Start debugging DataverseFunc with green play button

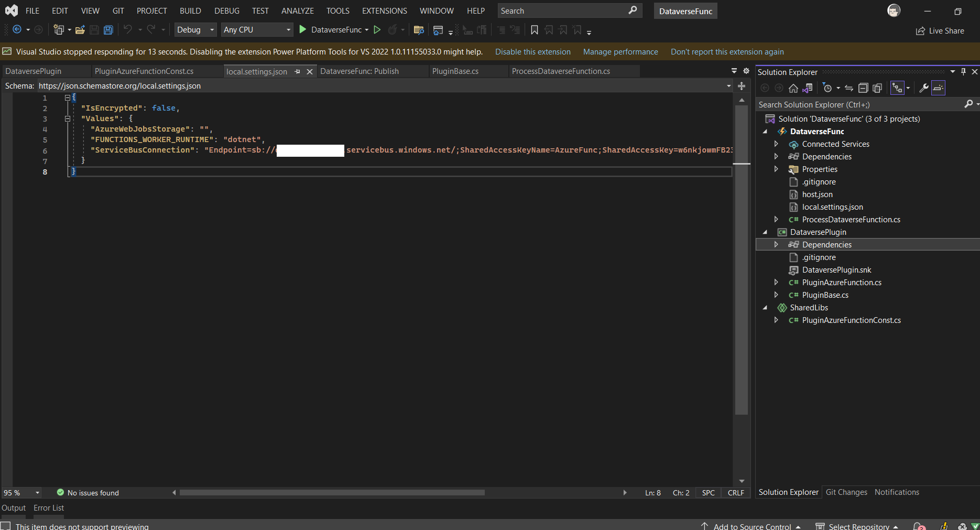tap(302, 30)
